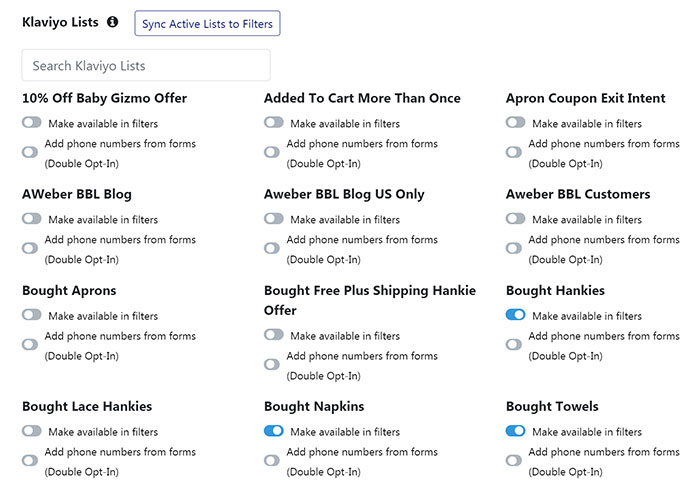Toggle phone numbers from forms for Bought Napkins
700x490 pixels.
(272, 461)
